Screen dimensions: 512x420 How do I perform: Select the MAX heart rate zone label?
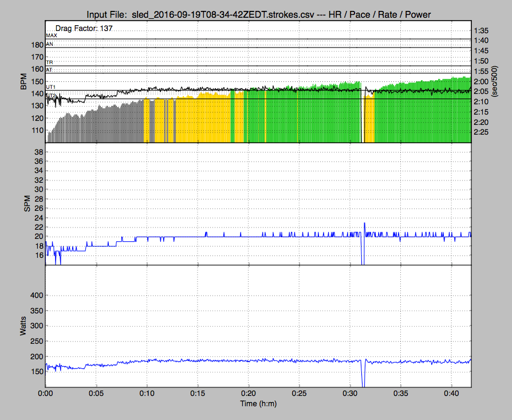tap(52, 36)
